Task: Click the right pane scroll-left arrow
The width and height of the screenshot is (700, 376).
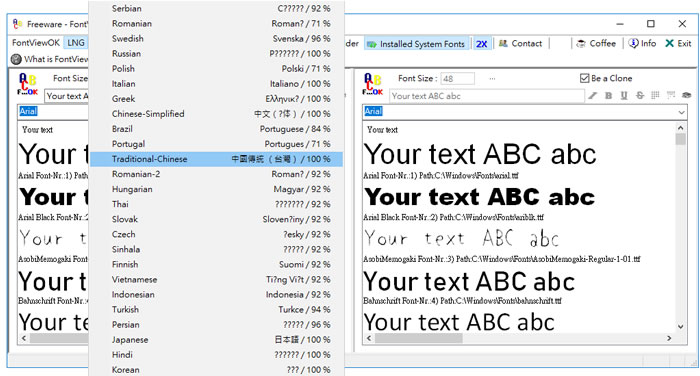Action: [369, 338]
